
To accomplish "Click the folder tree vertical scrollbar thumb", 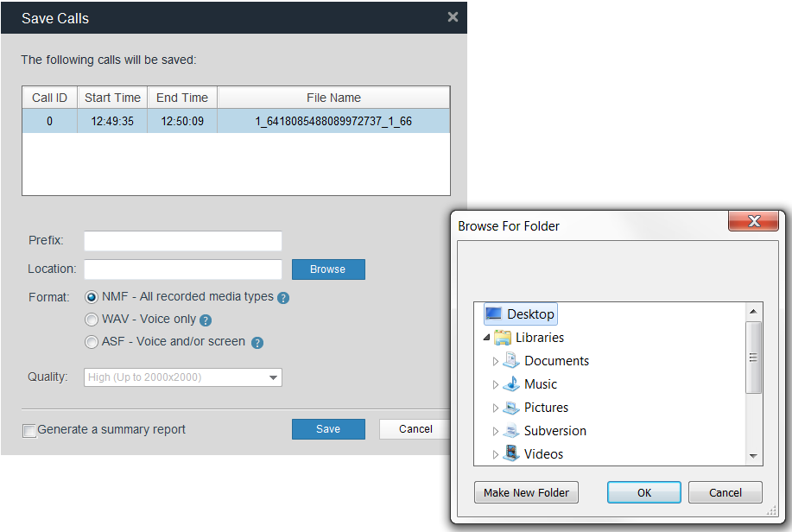I will click(x=753, y=357).
